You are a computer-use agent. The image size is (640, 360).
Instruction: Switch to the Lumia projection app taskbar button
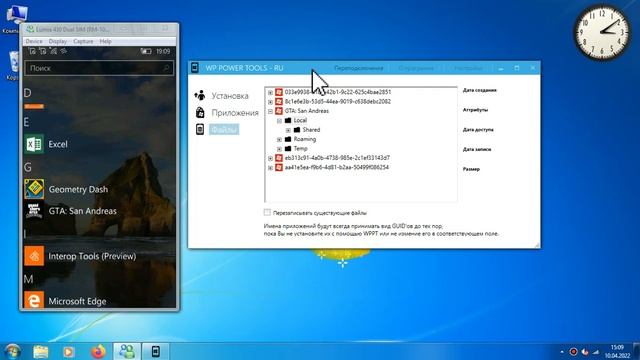[127, 351]
